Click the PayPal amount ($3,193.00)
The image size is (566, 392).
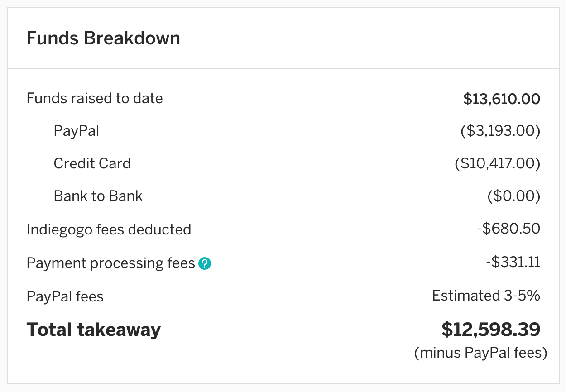point(500,131)
